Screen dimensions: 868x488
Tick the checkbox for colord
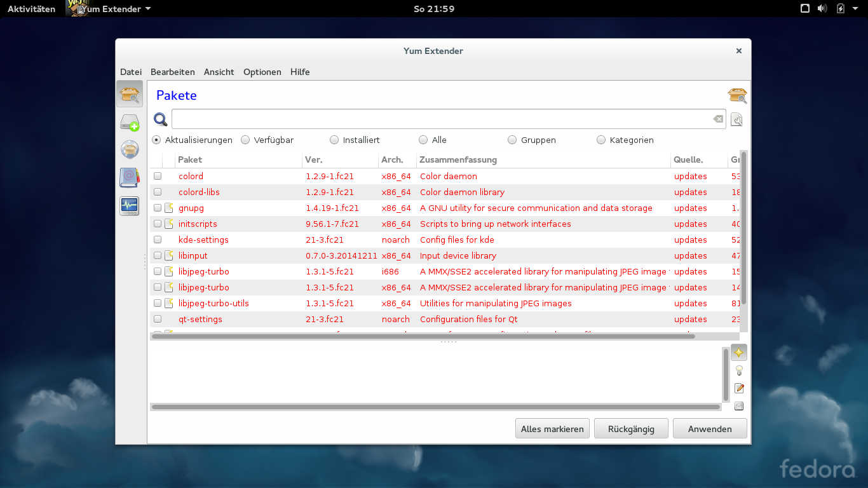coord(158,176)
